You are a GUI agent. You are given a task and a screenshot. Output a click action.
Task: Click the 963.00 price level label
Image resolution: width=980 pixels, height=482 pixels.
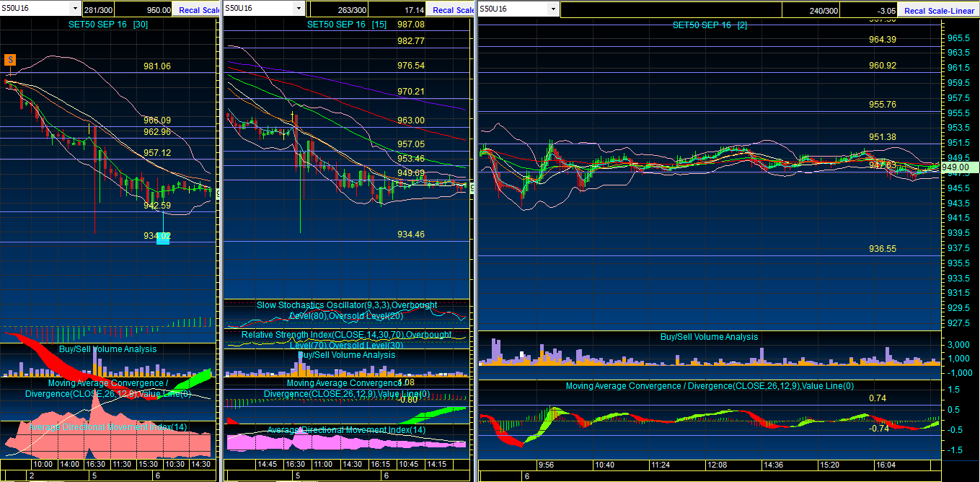[x=411, y=120]
